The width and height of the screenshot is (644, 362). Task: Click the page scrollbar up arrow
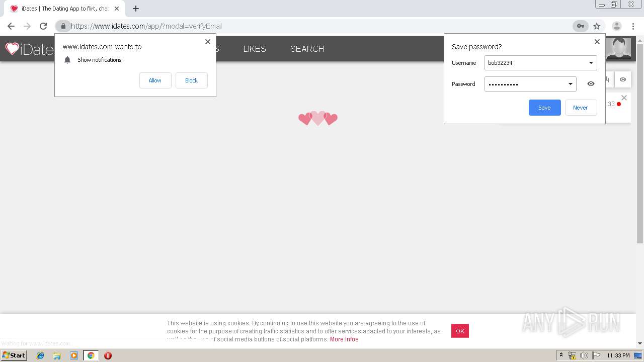[x=640, y=40]
